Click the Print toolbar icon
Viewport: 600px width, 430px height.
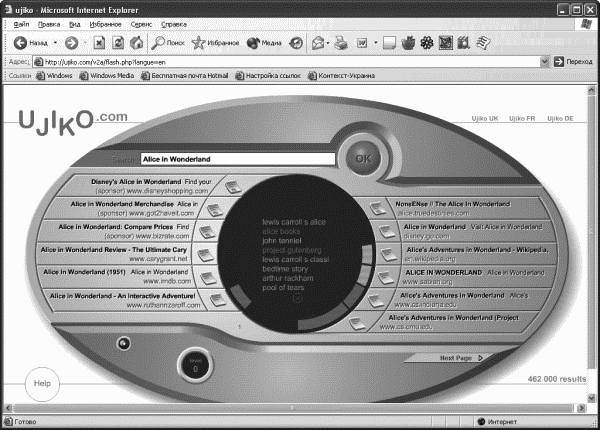341,43
